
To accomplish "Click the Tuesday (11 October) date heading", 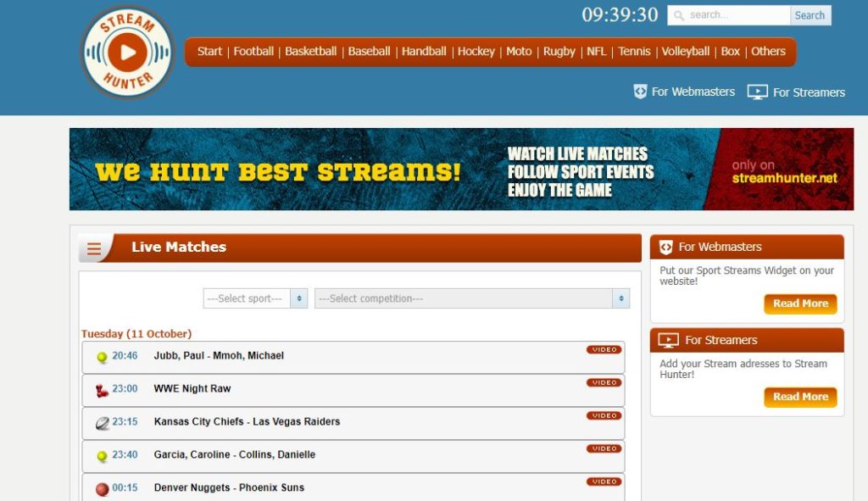I will 136,334.
